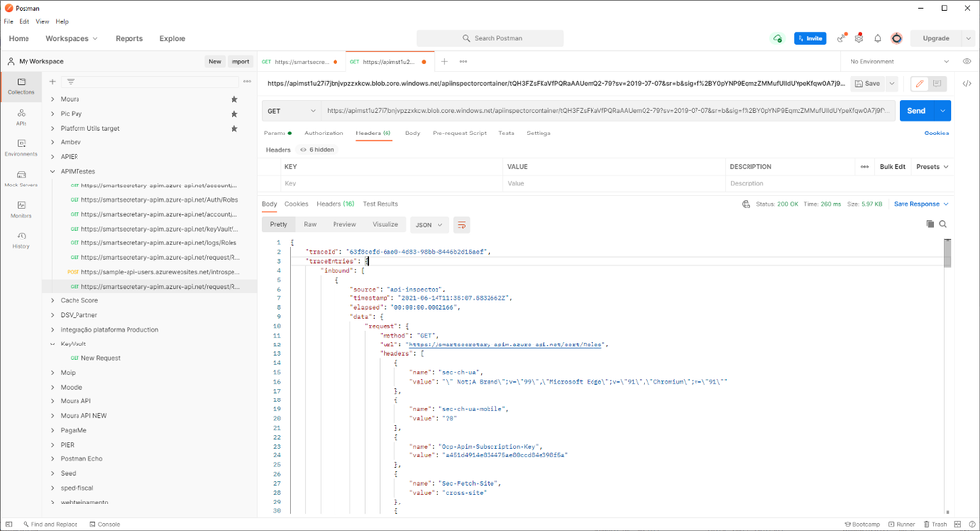Open History in the sidebar
The width and height of the screenshot is (980, 531).
click(x=21, y=239)
